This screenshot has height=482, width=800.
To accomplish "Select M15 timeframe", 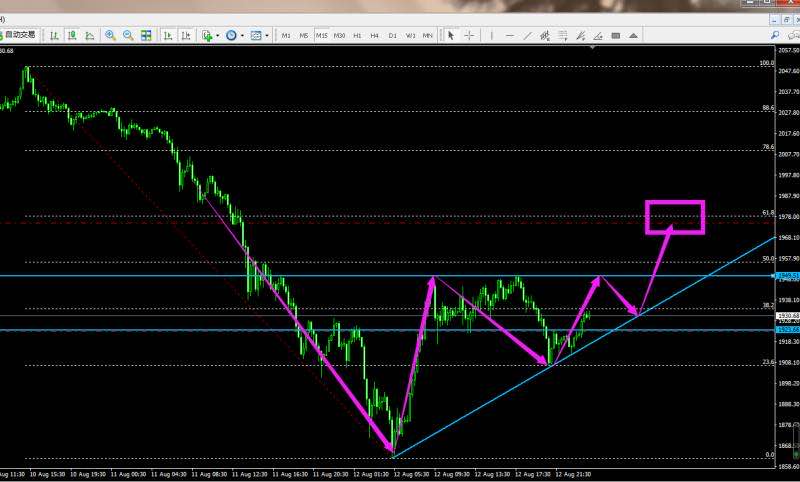I will [x=321, y=35].
